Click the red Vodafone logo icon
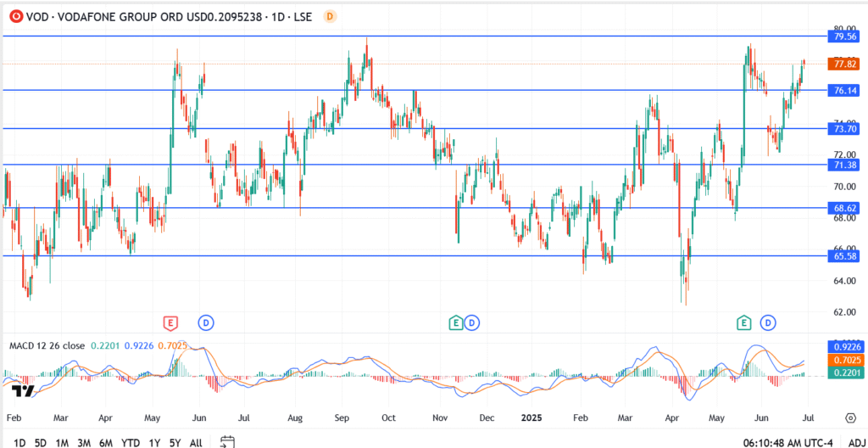The image size is (868, 448). pos(13,16)
